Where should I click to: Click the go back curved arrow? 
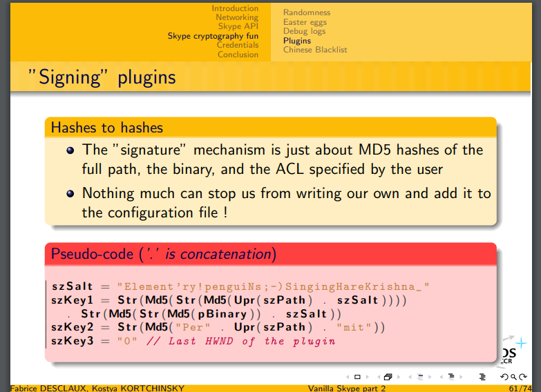504,377
